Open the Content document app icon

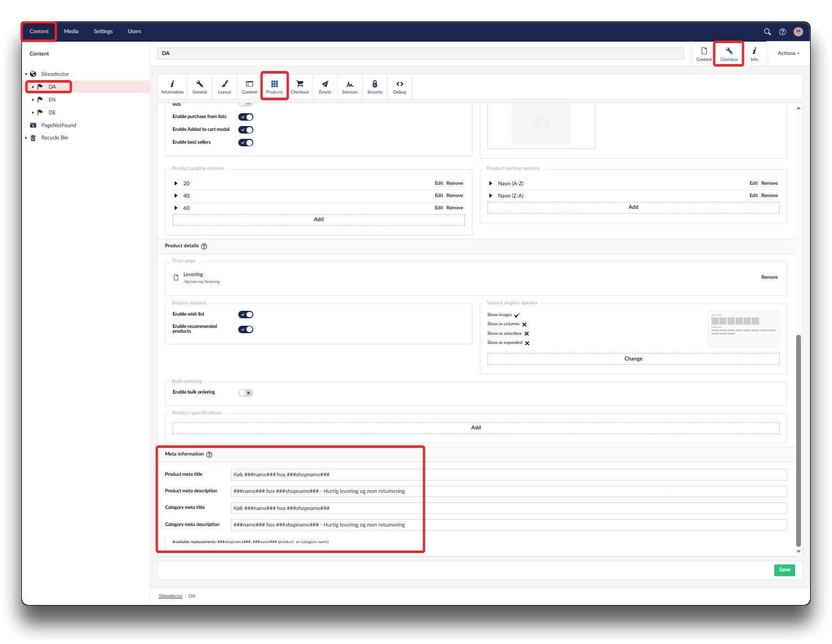click(704, 54)
